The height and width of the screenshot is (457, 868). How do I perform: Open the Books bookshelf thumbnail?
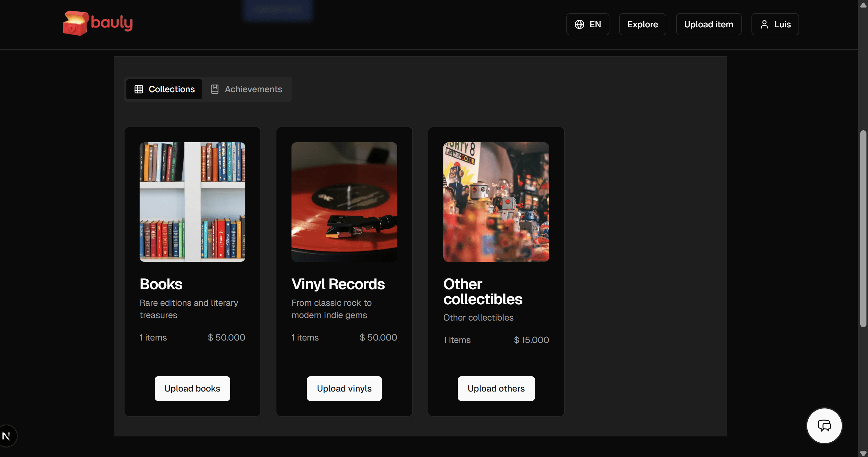pos(192,202)
